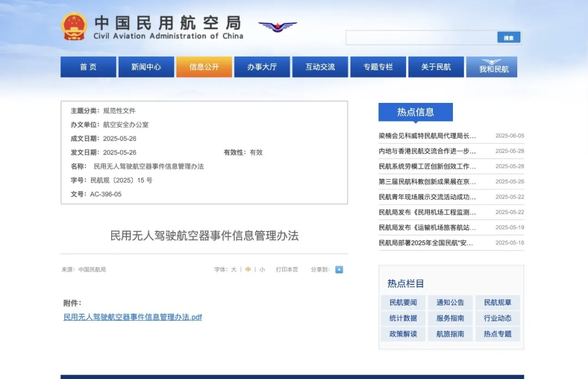Image resolution: width=588 pixels, height=379 pixels.
Task: Open the 服务指南 hot column
Action: 450,318
